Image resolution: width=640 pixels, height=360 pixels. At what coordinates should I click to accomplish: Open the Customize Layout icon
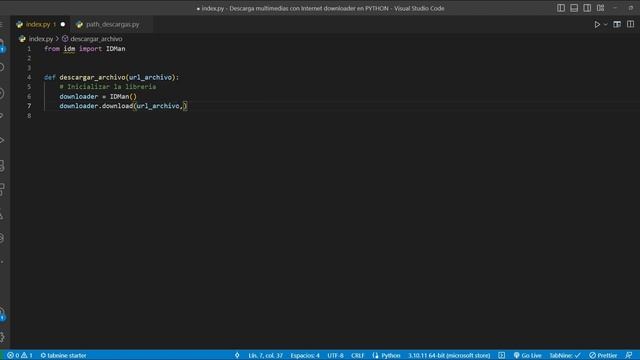click(x=600, y=8)
